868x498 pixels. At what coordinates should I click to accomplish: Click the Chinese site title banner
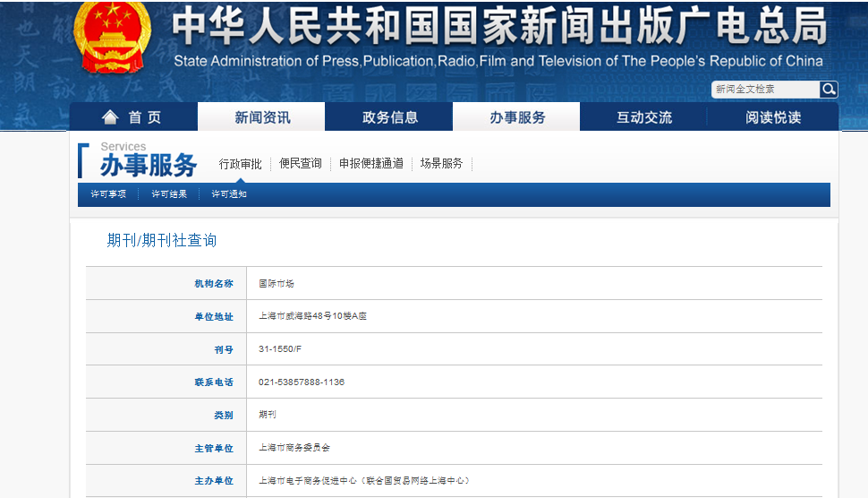[x=499, y=25]
